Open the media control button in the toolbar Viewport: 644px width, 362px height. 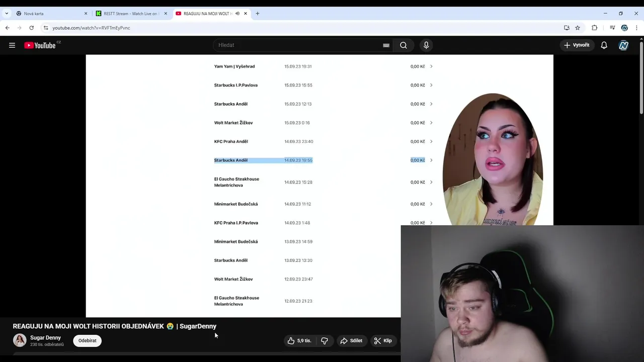[612, 28]
